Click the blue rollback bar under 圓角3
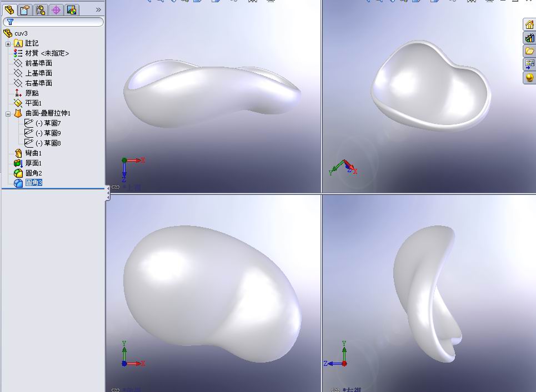Screen dimensions: 536x392 coord(53,188)
